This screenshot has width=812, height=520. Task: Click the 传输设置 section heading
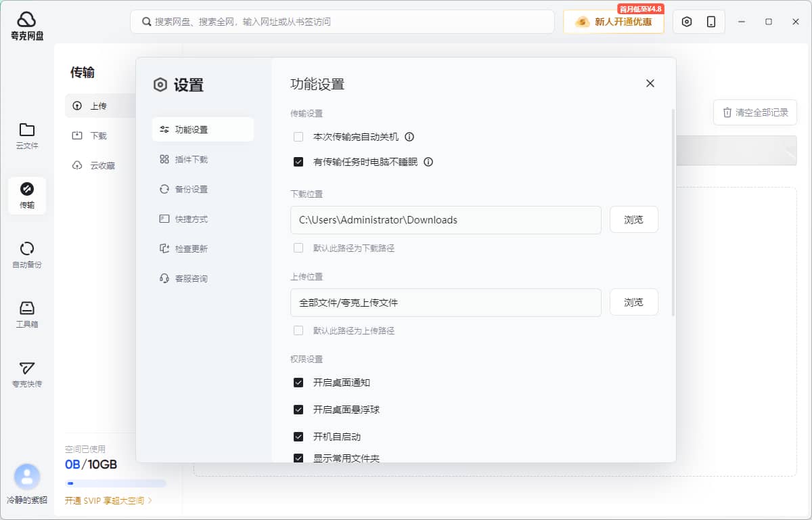(x=307, y=114)
